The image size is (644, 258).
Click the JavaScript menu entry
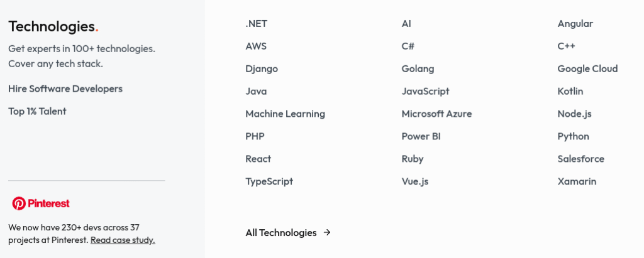coord(426,91)
